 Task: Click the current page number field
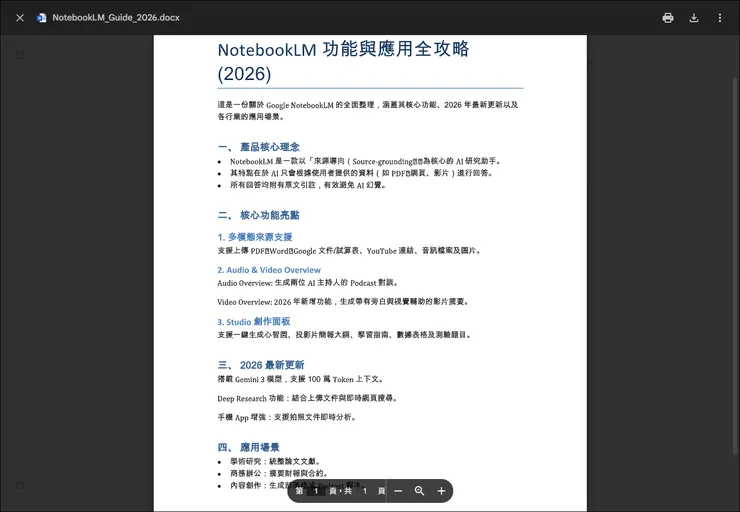click(x=316, y=491)
